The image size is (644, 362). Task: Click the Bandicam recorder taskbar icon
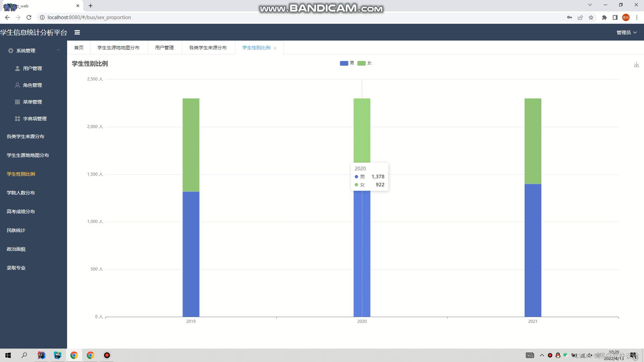pyautogui.click(x=107, y=355)
